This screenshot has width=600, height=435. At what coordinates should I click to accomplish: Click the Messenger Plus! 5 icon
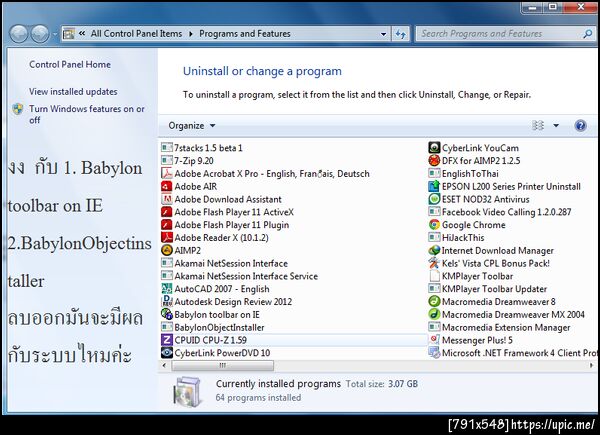434,340
